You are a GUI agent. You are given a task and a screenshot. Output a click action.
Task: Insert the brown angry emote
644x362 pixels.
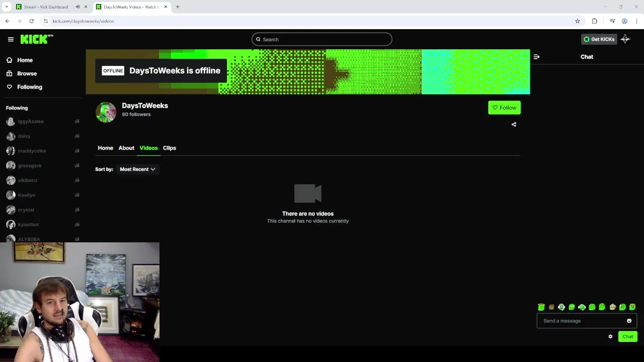[x=551, y=307]
